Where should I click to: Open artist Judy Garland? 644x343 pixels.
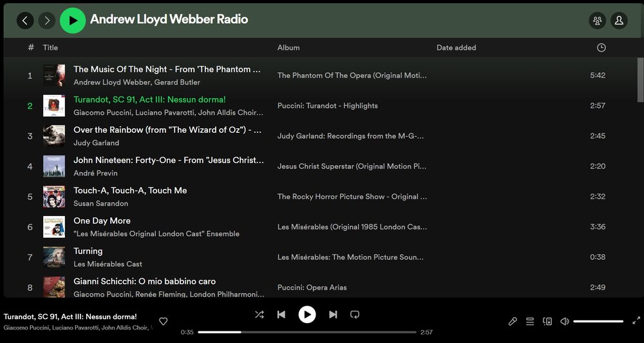(96, 142)
